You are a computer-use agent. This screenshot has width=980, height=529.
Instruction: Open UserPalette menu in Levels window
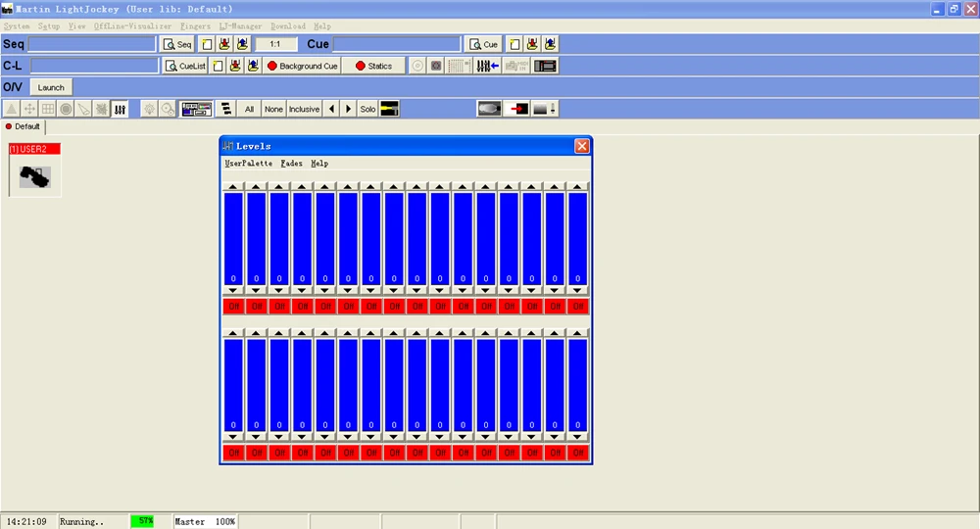click(249, 163)
